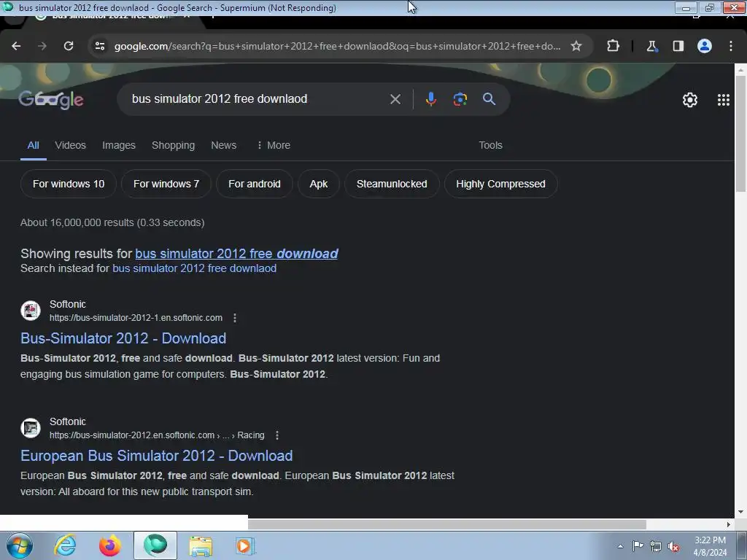Open the Action Center flag icon
Image resolution: width=747 pixels, height=560 pixels.
point(638,546)
